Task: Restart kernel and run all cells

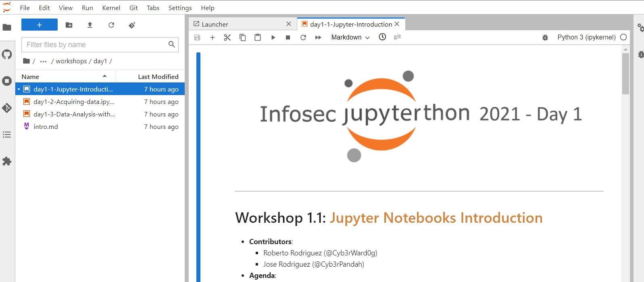Action: [318, 37]
